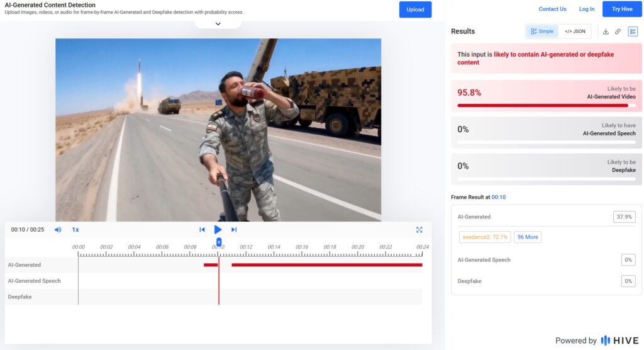This screenshot has height=350, width=644.
Task: Download the detection results
Action: coord(606,31)
